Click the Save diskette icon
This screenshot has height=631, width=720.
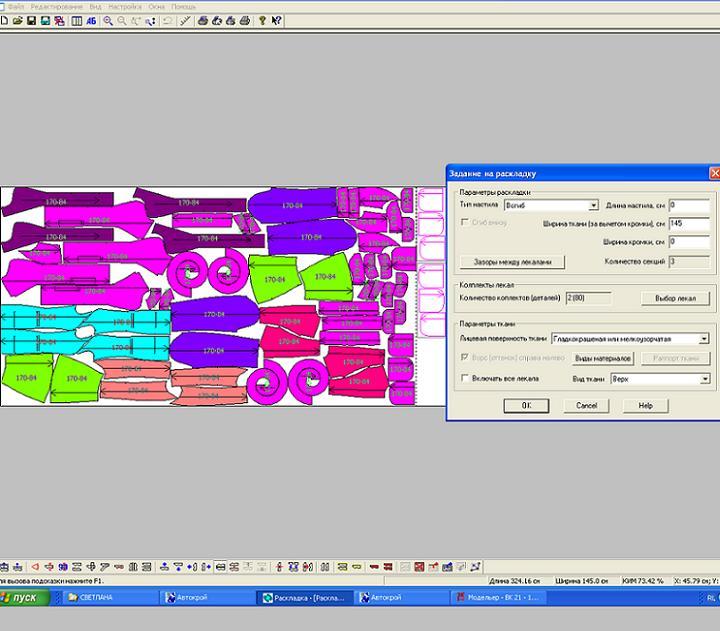point(31,20)
